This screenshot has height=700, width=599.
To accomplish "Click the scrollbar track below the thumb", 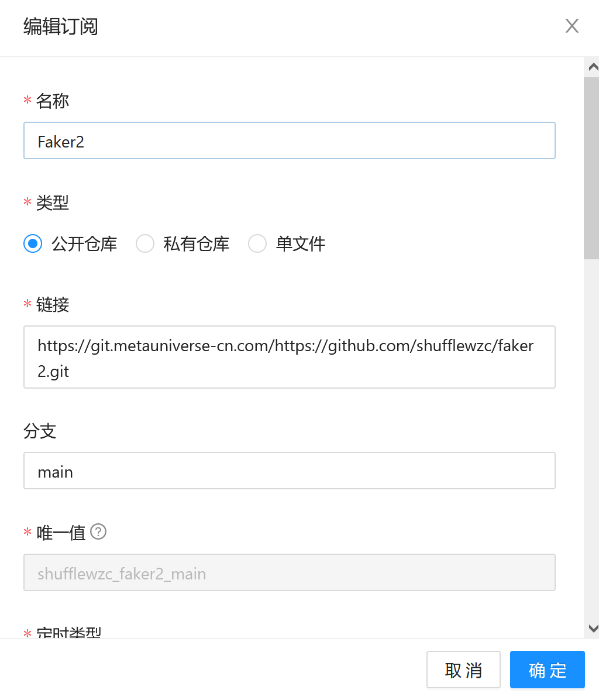I will click(591, 439).
